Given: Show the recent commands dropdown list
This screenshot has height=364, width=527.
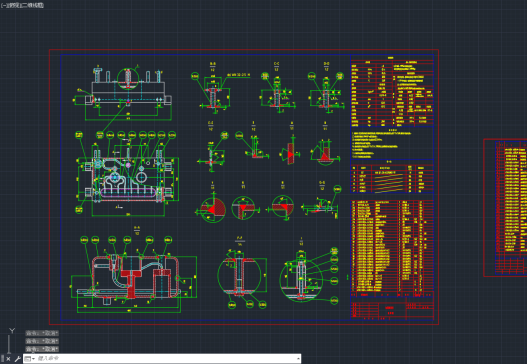Looking at the screenshot, I should coord(30,359).
